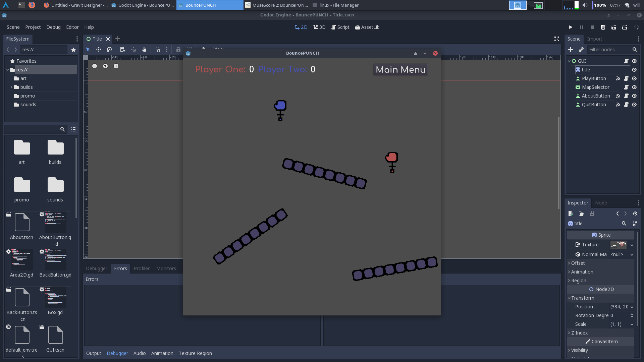
Task: Switch to 3D workspace
Action: [x=319, y=27]
